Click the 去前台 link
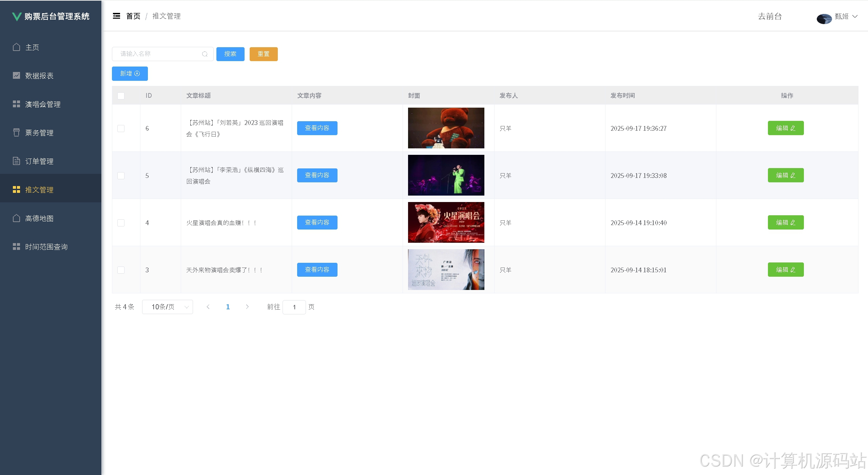Screen dimensions: 868x475 click(x=770, y=16)
